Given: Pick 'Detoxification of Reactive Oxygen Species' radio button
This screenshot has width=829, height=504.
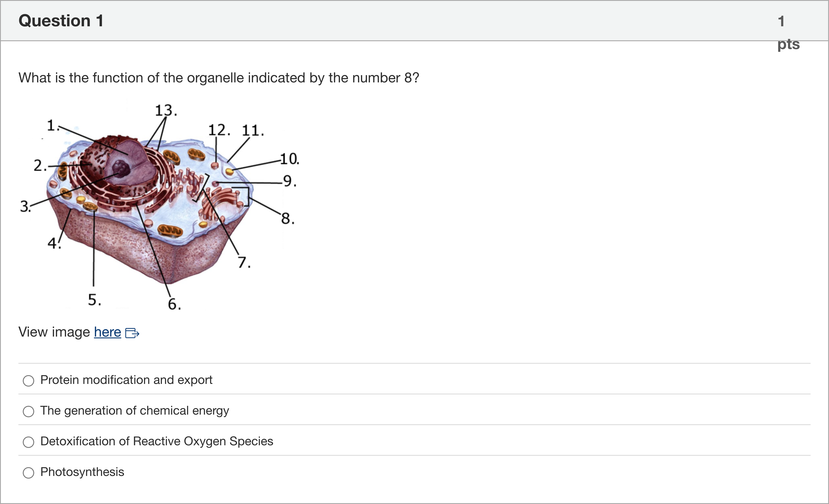Looking at the screenshot, I should pyautogui.click(x=28, y=442).
